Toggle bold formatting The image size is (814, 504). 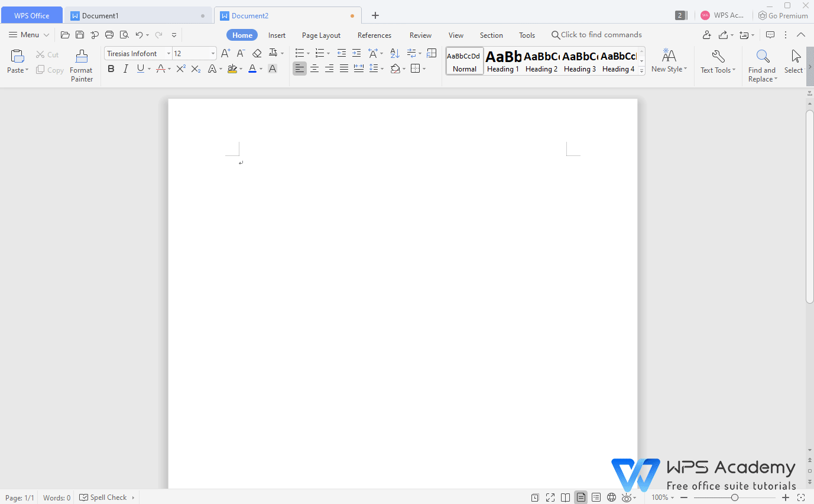(111, 69)
